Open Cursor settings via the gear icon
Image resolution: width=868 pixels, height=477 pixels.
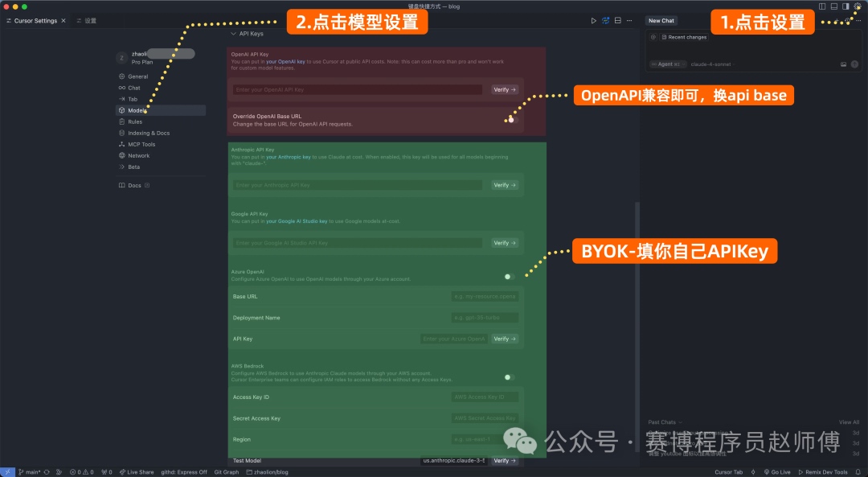pos(858,6)
